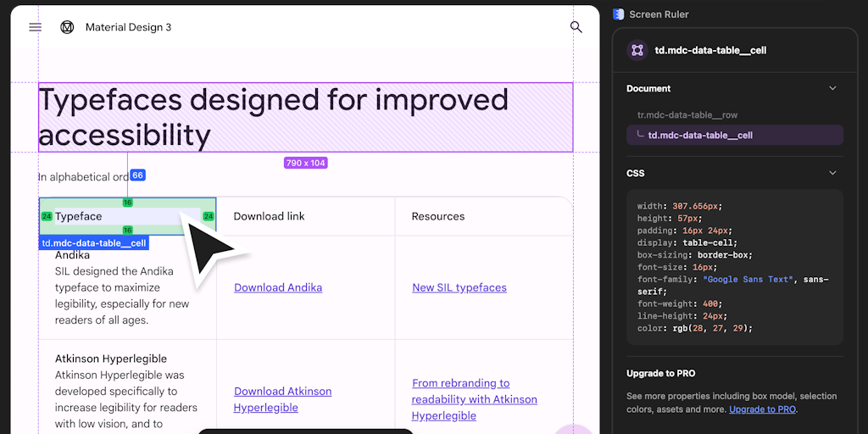Click the Screen Ruler extension icon

619,14
